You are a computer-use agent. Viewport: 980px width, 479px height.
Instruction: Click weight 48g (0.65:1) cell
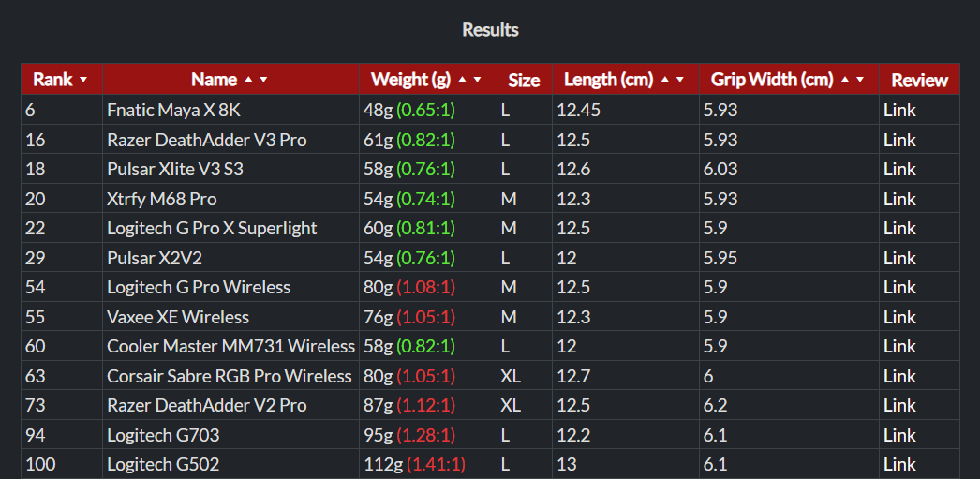pos(428,110)
